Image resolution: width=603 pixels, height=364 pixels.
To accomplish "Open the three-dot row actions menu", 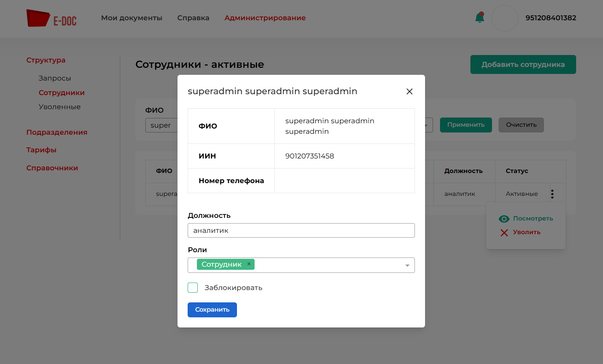I will (x=552, y=194).
